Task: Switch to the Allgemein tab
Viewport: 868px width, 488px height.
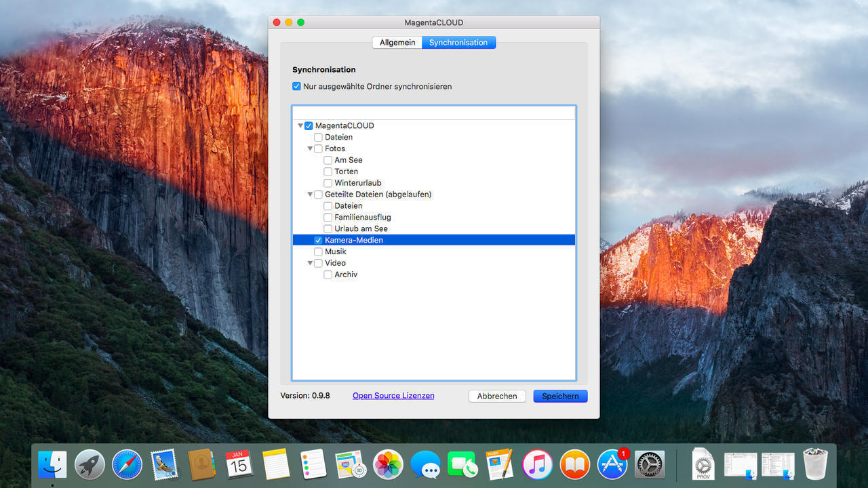Action: (x=397, y=43)
